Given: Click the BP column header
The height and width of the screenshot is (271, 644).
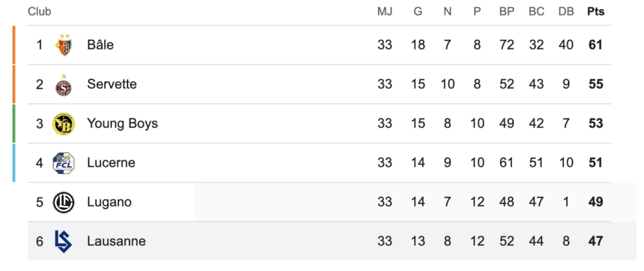Looking at the screenshot, I should (507, 12).
